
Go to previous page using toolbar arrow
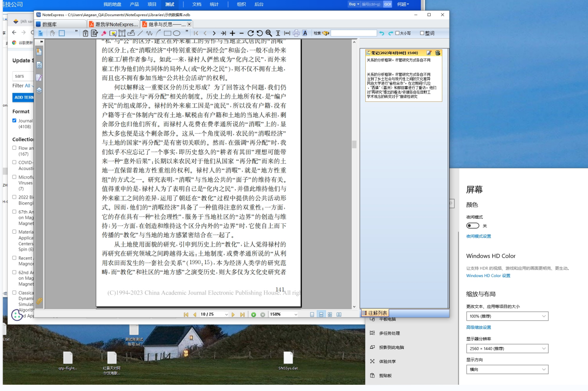point(205,33)
